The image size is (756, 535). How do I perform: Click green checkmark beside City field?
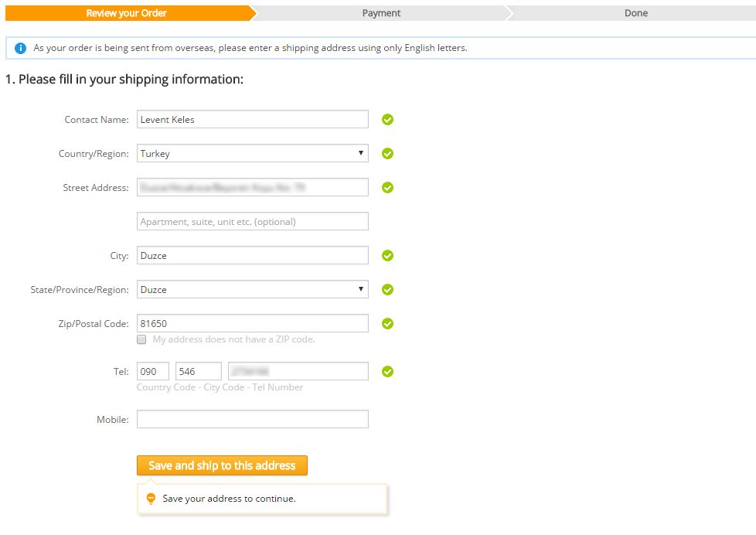pyautogui.click(x=388, y=256)
